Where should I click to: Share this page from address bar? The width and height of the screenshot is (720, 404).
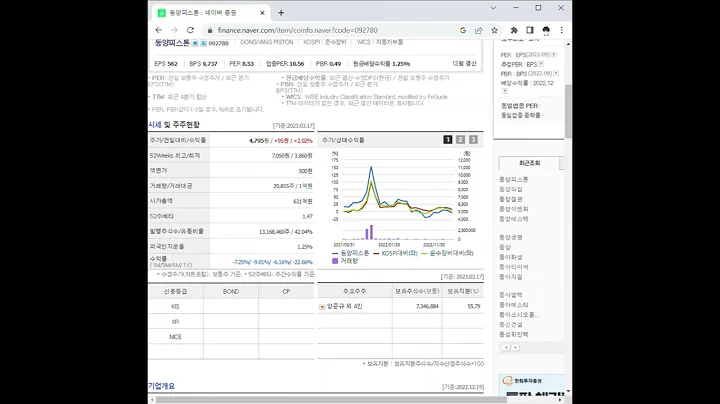click(x=478, y=30)
